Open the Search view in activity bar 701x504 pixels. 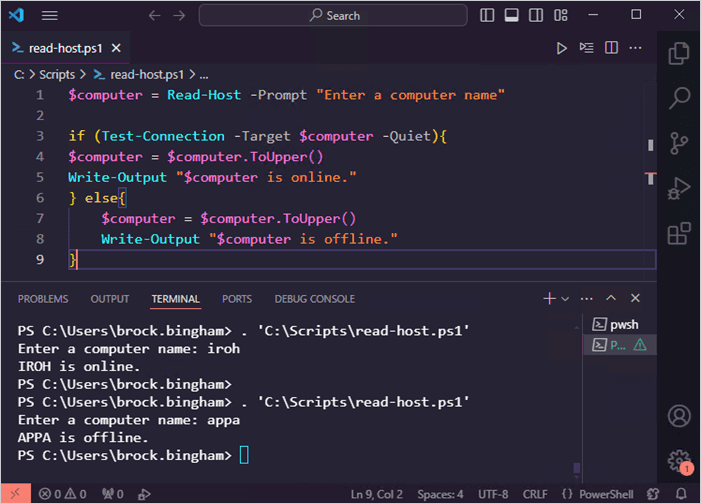[x=679, y=98]
